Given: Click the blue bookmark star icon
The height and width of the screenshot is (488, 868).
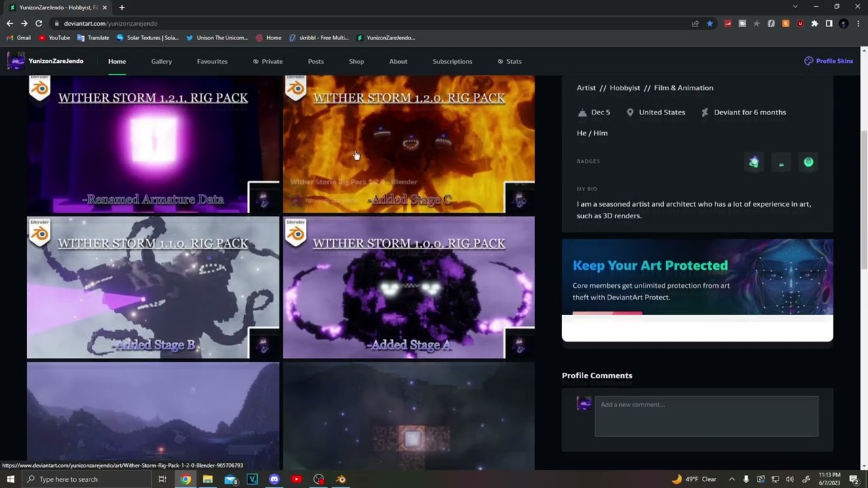Looking at the screenshot, I should [x=710, y=23].
